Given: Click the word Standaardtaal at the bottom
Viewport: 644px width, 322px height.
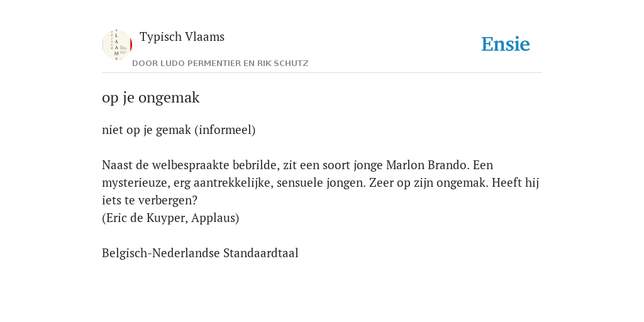Looking at the screenshot, I should point(261,253).
